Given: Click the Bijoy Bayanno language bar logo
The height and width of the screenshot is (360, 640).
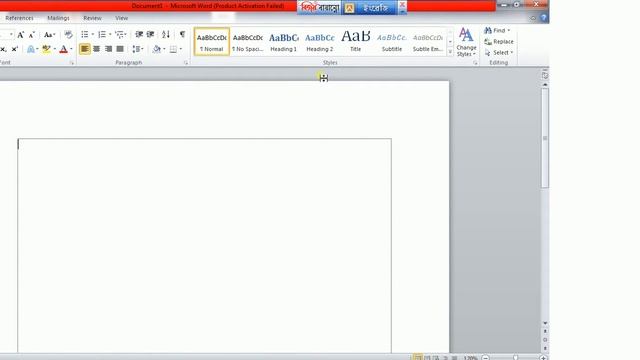Looking at the screenshot, I should (x=320, y=8).
